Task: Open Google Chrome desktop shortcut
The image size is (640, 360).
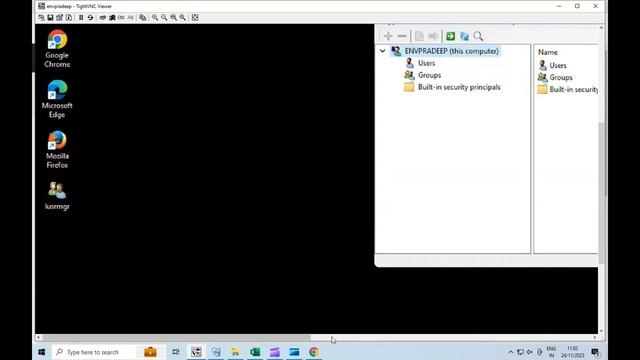Action: [57, 49]
